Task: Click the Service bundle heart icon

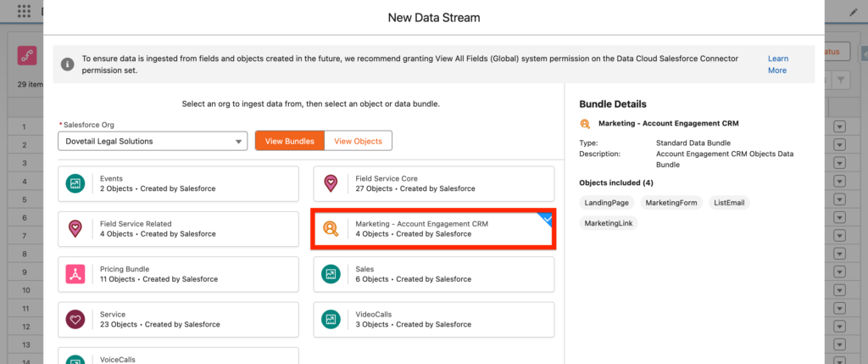Action: (x=76, y=319)
